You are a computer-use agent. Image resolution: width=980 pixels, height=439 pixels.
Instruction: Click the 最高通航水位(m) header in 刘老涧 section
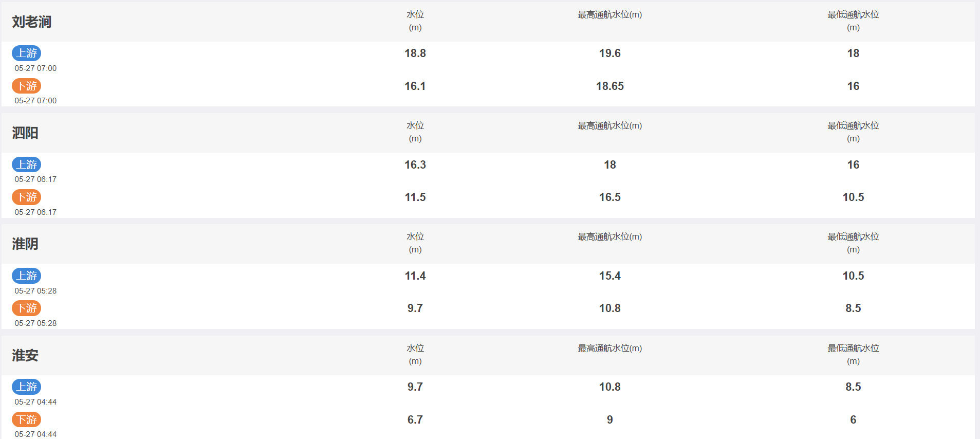(x=610, y=14)
